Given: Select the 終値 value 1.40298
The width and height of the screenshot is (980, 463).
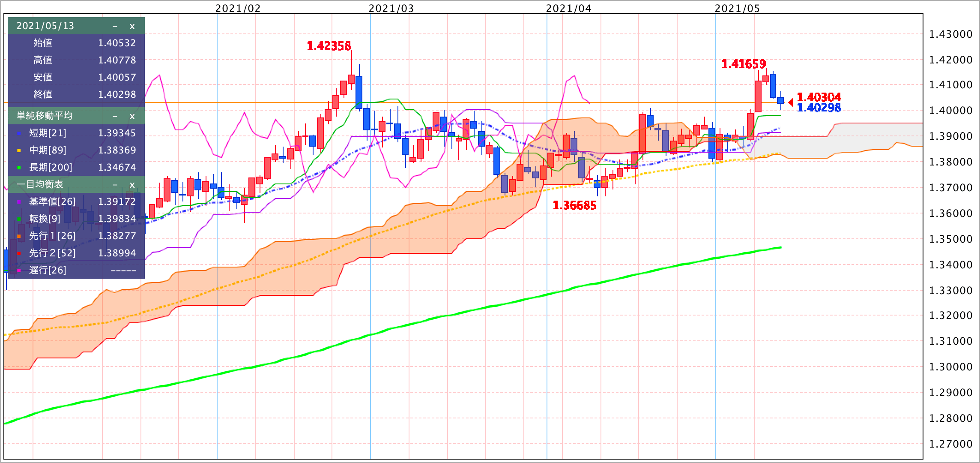Looking at the screenshot, I should coord(117,94).
